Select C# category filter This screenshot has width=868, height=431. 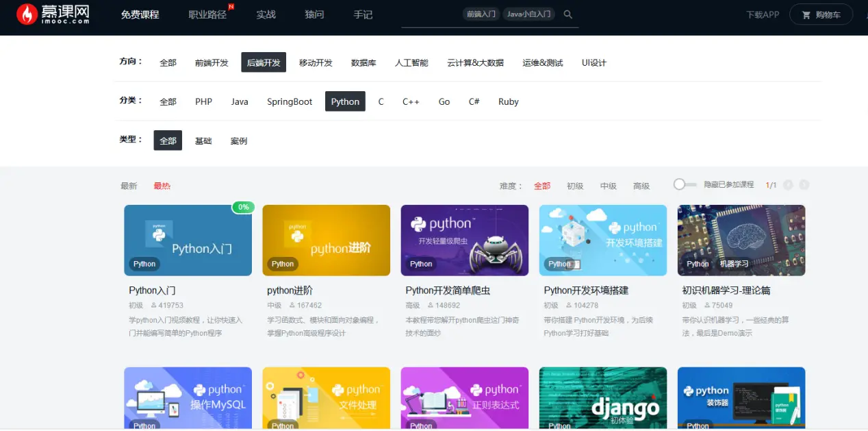point(474,101)
